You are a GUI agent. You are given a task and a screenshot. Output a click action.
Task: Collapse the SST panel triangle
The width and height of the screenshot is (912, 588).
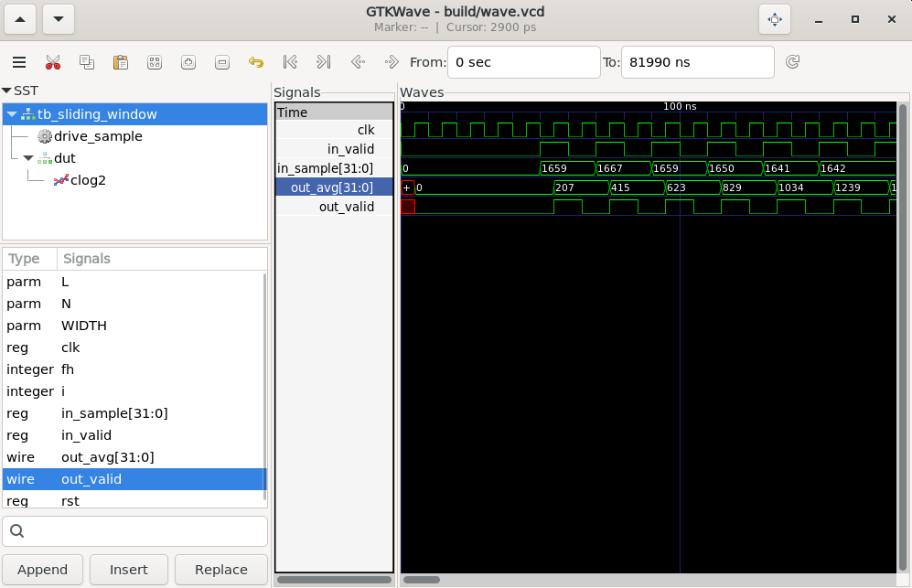6,91
